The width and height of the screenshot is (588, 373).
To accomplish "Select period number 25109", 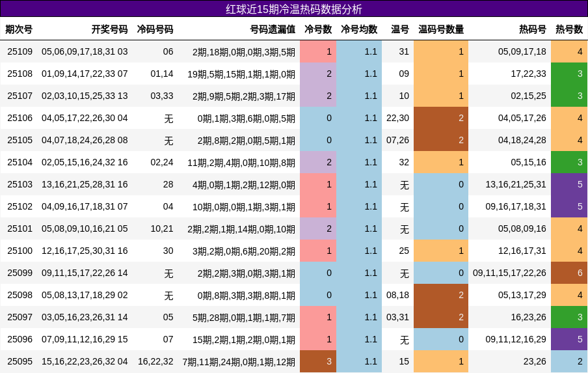I will 20,51.
